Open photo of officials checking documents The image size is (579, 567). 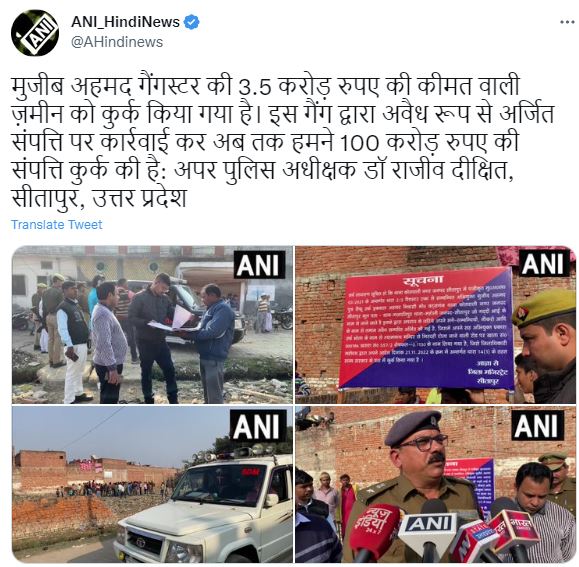[x=152, y=325]
